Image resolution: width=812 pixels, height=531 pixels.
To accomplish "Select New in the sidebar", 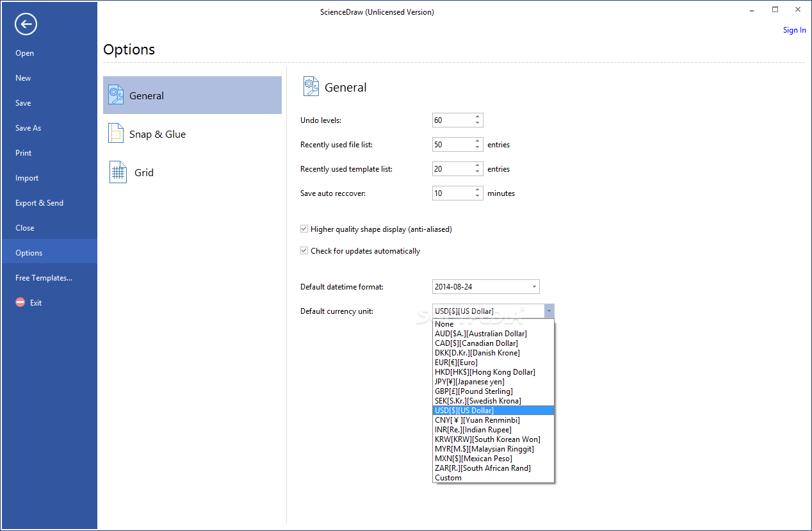I will pos(23,78).
